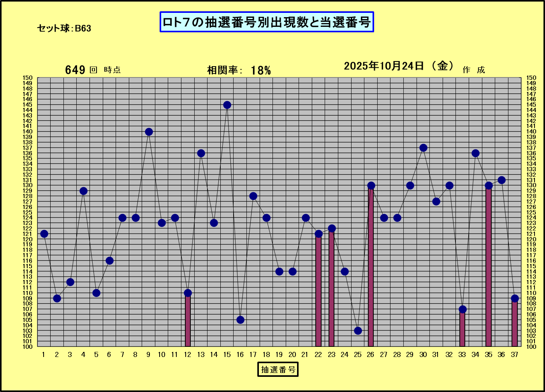Click the lowest data point at number 25
Image resolution: width=545 pixels, height=392 pixels.
tap(358, 330)
